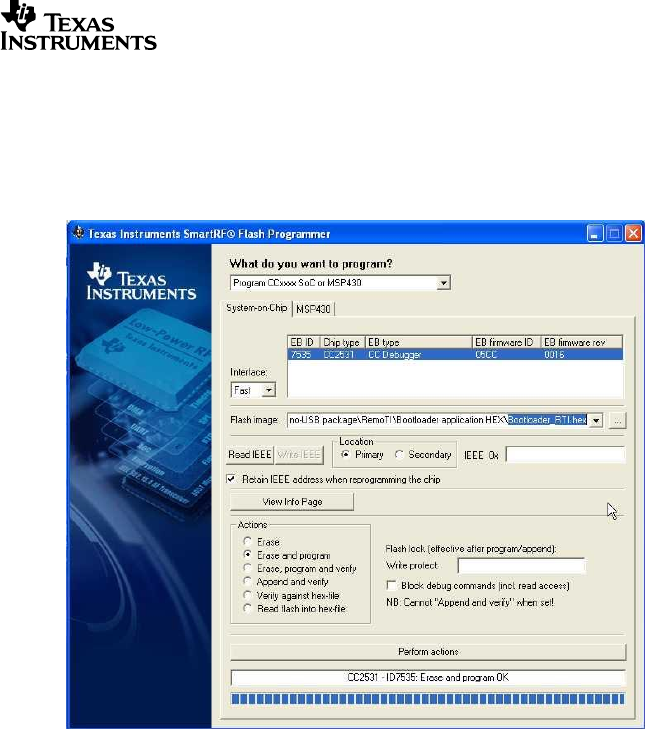
Task: Switch to the MSP430 tab
Action: tap(313, 309)
